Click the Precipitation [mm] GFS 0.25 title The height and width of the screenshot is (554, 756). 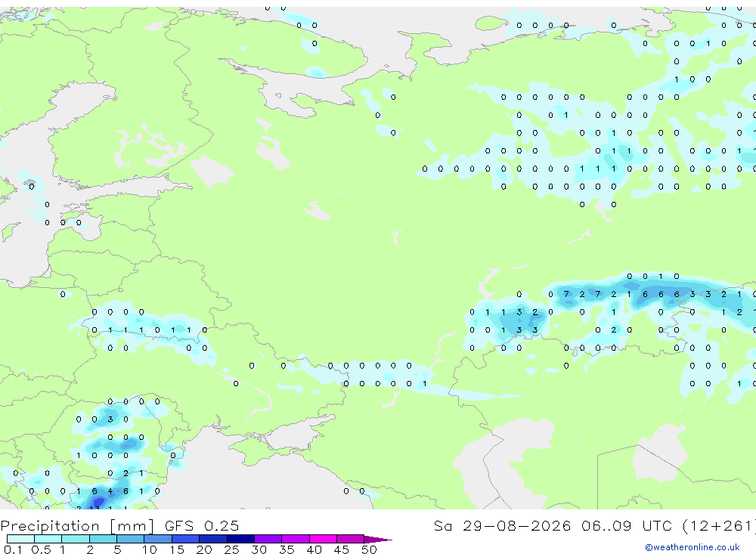click(119, 525)
